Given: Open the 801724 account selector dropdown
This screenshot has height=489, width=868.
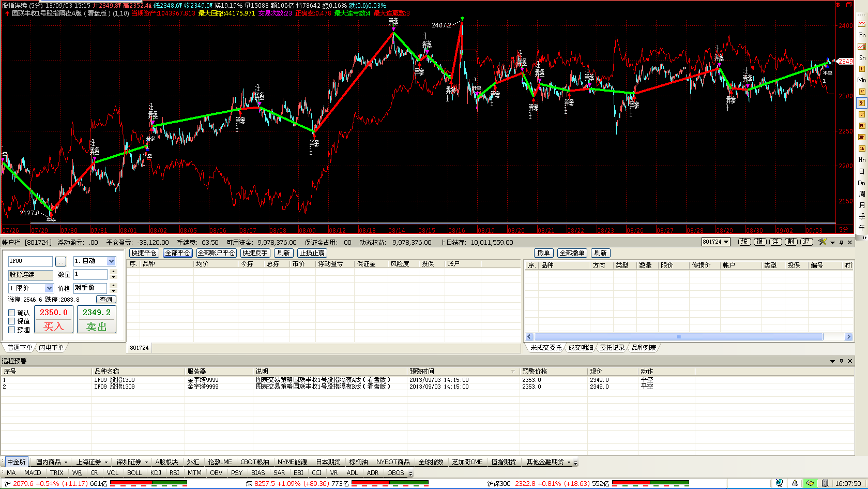Looking at the screenshot, I should coord(715,242).
